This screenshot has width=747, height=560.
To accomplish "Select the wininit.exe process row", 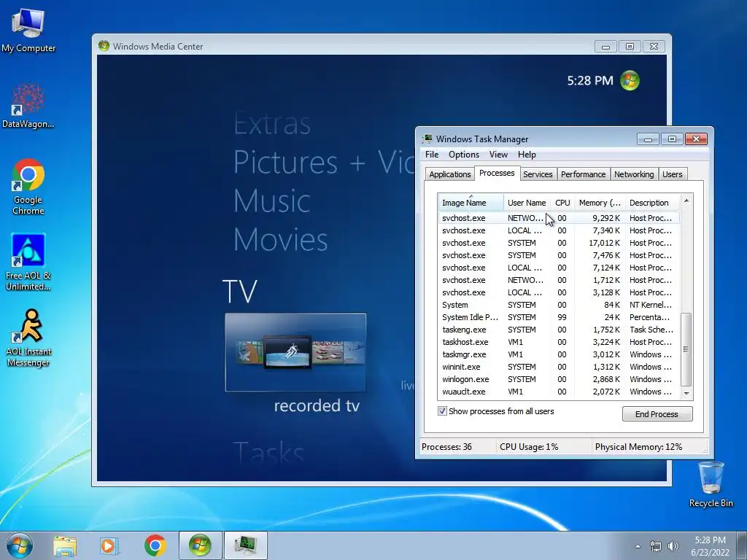I will (559, 367).
